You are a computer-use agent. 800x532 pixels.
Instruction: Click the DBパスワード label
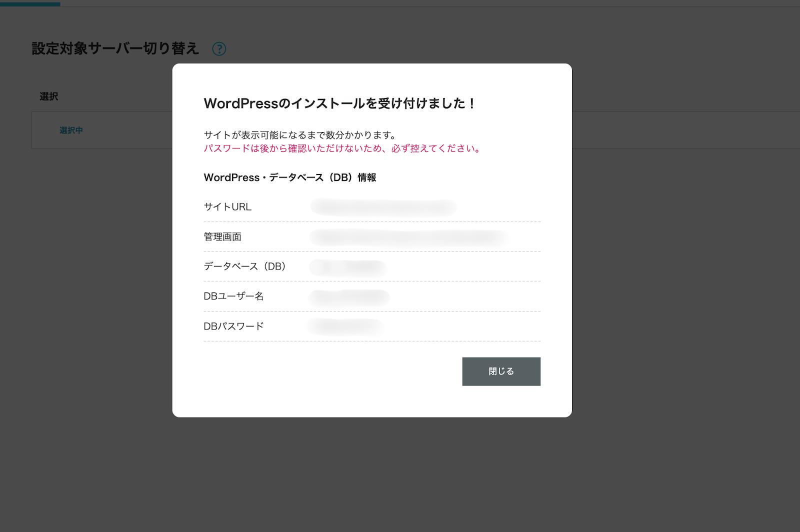click(233, 326)
